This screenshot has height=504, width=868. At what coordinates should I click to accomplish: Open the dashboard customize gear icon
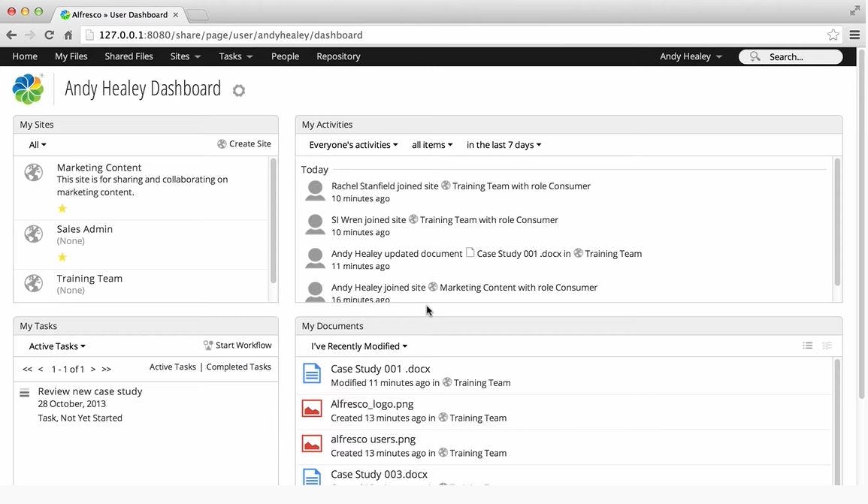point(238,90)
